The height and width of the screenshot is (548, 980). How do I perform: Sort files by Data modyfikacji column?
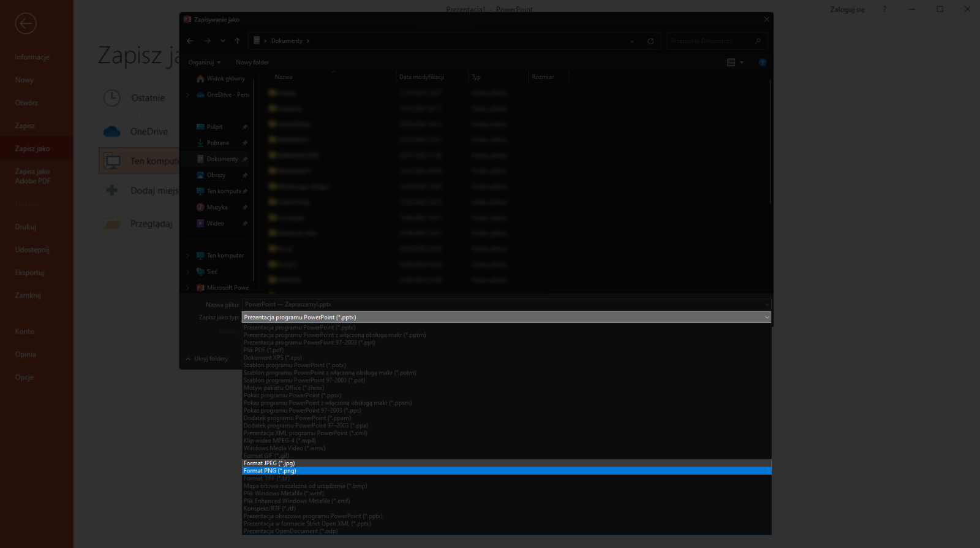tap(421, 77)
